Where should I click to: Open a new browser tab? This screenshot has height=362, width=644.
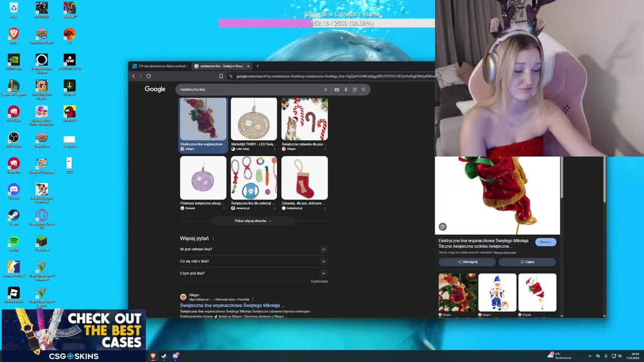click(x=257, y=66)
